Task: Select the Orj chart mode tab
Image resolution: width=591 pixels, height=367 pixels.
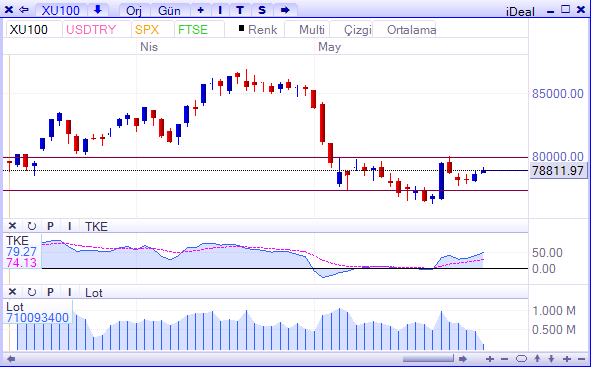Action: pos(134,10)
